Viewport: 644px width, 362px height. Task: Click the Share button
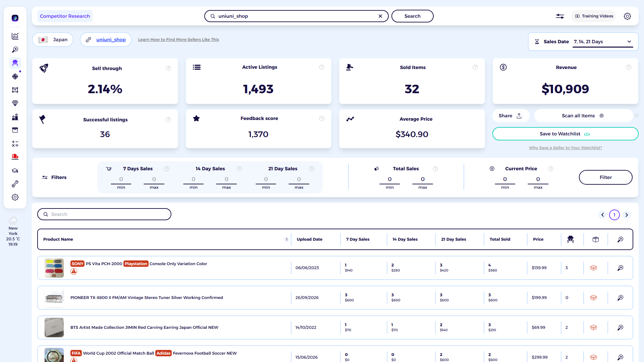511,116
